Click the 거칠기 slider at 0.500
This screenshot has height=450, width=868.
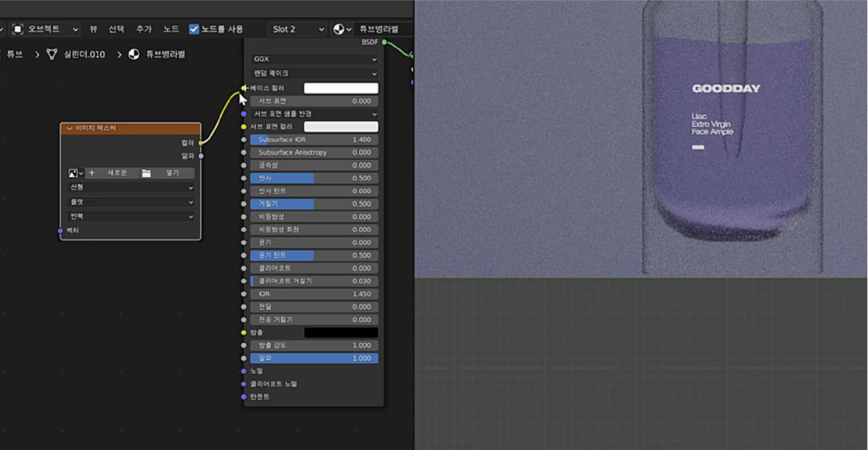click(x=315, y=204)
